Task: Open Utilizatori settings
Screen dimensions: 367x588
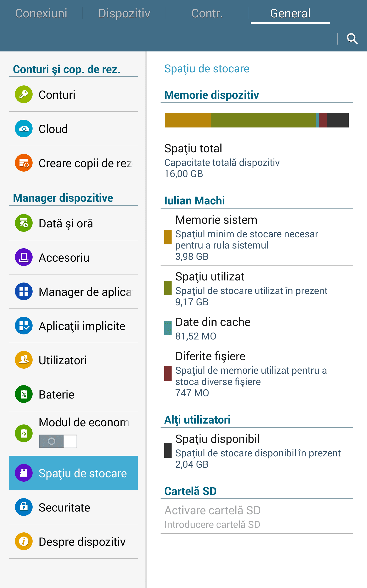Action: 73,360
